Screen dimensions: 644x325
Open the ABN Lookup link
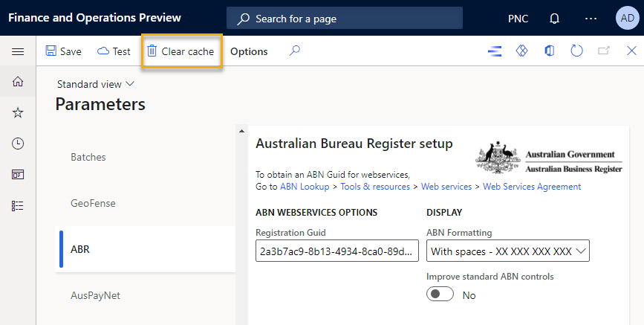(x=305, y=187)
